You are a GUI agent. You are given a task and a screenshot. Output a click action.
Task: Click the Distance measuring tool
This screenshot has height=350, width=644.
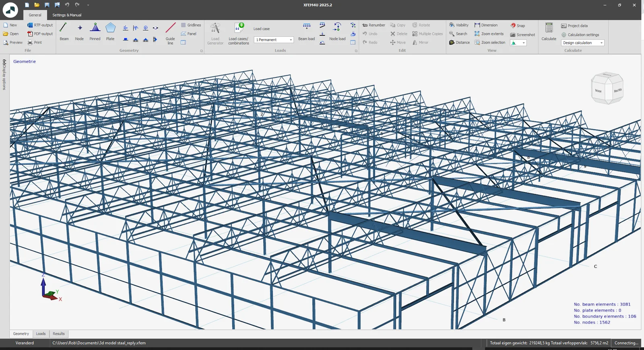(459, 42)
